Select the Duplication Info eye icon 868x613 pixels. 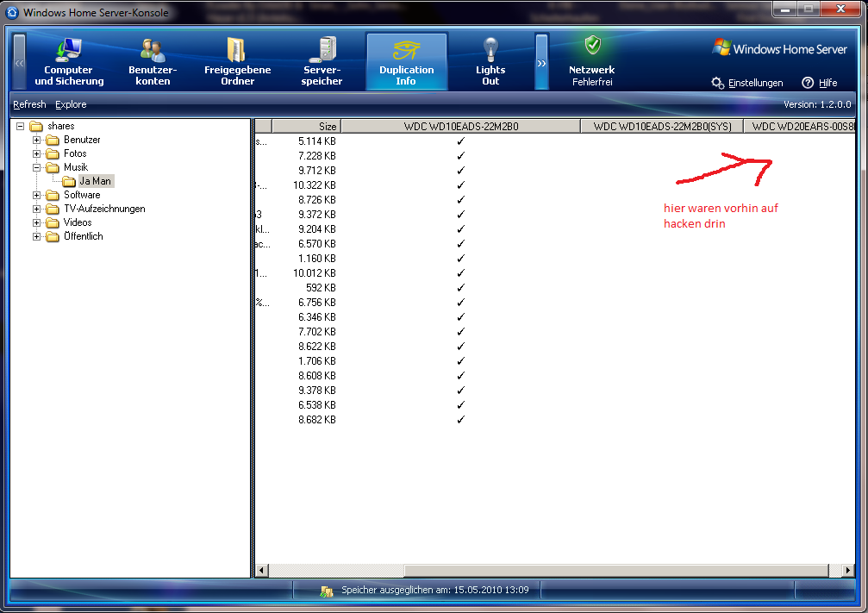(406, 50)
